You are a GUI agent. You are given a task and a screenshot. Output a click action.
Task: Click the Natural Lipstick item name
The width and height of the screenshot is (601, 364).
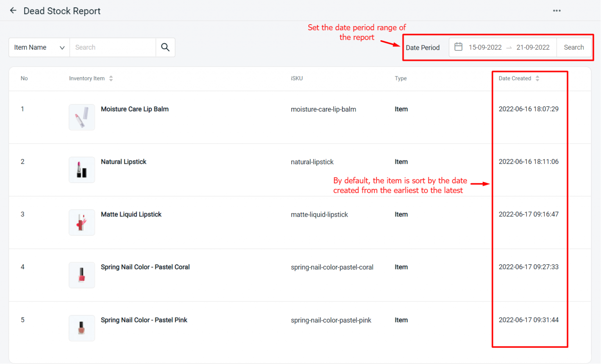pyautogui.click(x=124, y=161)
